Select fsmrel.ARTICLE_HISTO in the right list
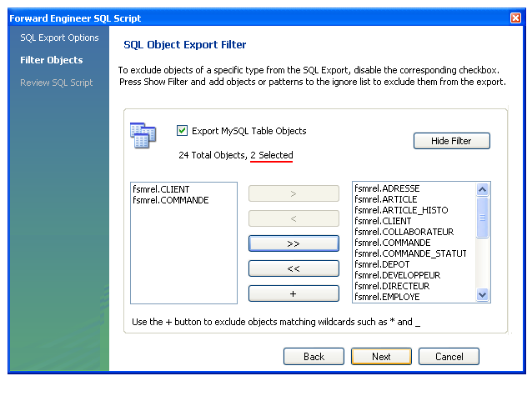 400,210
